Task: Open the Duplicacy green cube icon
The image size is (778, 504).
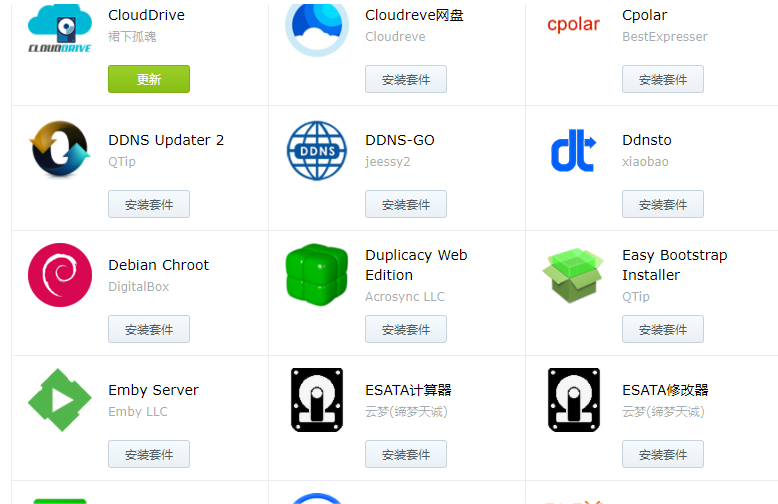Action: [317, 274]
